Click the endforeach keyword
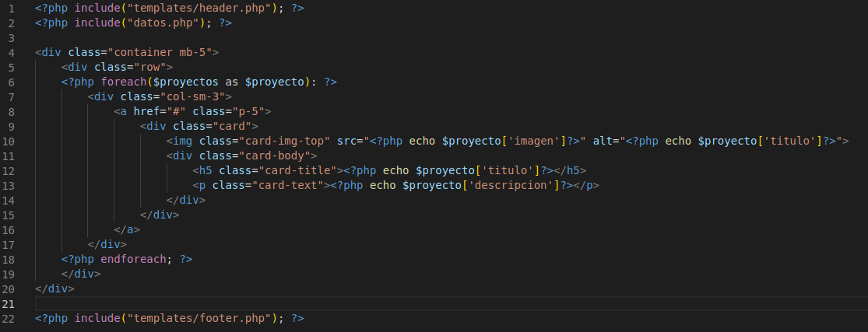This screenshot has height=332, width=868. [131, 259]
